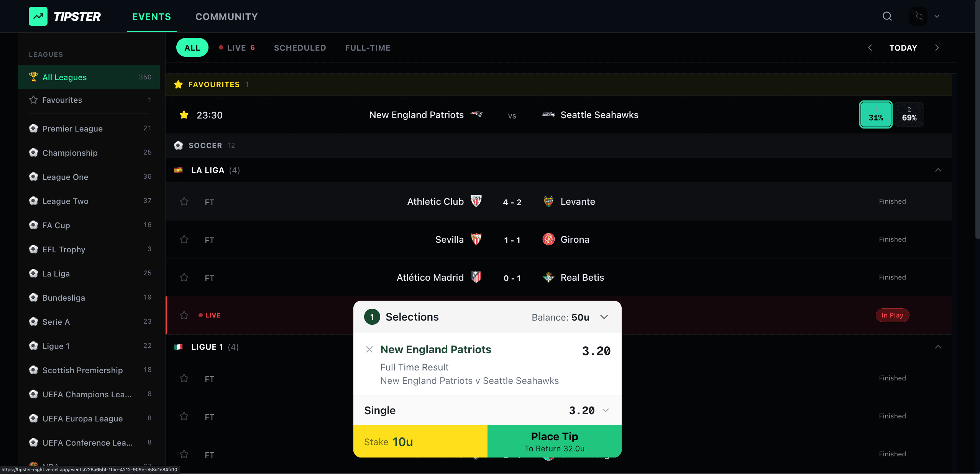Screen dimensions: 980x474
Task: Switch to the COMMUNITY tab
Action: tap(226, 16)
